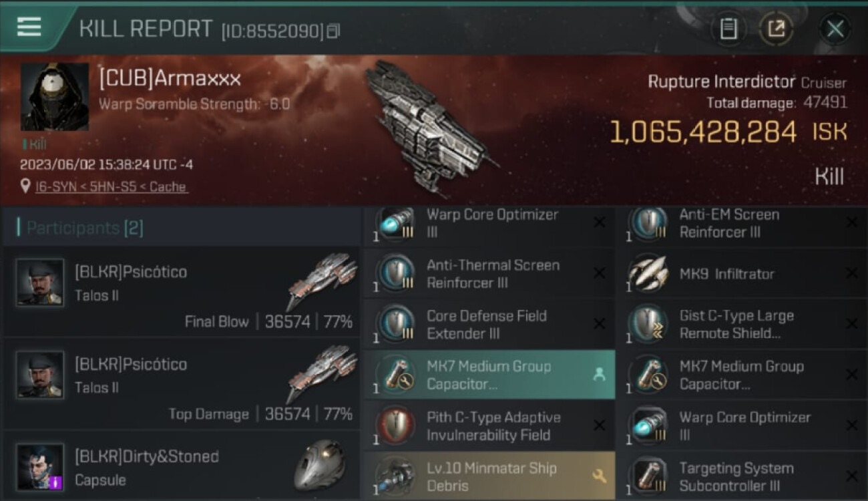The image size is (868, 501).
Task: Open the I6-SYN location link
Action: click(x=111, y=187)
